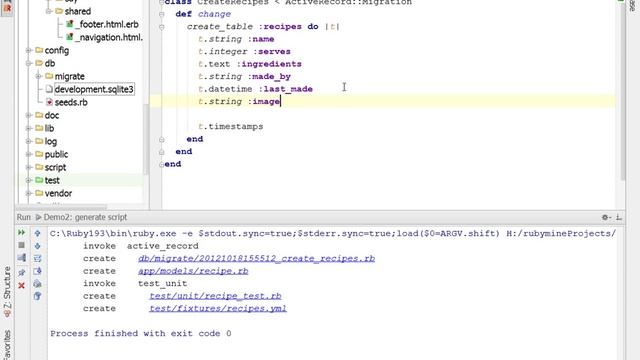Select the public folder row

click(56, 155)
